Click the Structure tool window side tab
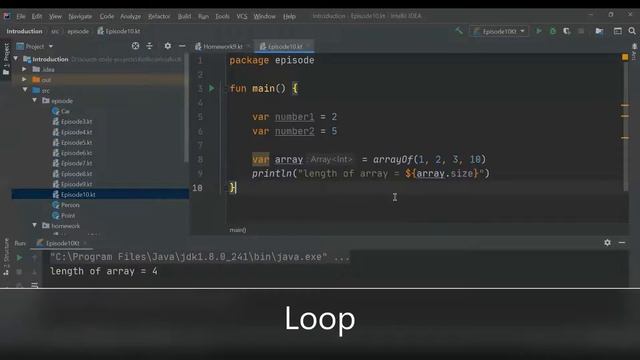Image resolution: width=640 pixels, height=360 pixels. click(6, 257)
